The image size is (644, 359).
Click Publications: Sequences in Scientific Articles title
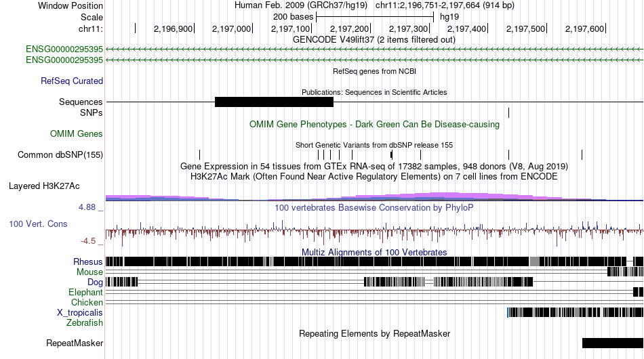(374, 92)
